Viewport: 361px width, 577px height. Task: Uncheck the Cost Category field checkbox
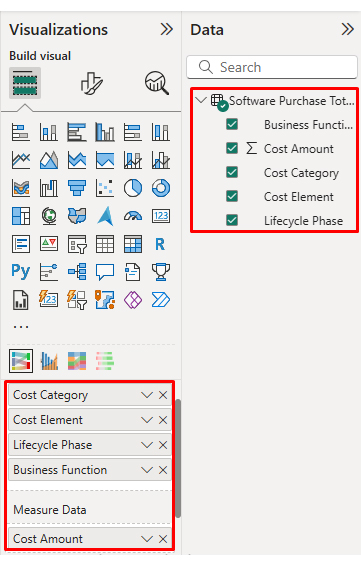click(232, 172)
